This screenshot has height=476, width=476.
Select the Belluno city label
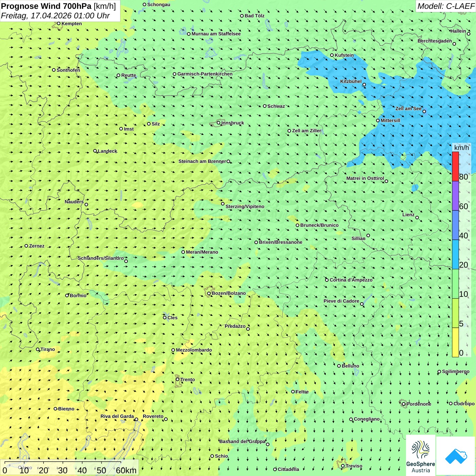point(351,366)
